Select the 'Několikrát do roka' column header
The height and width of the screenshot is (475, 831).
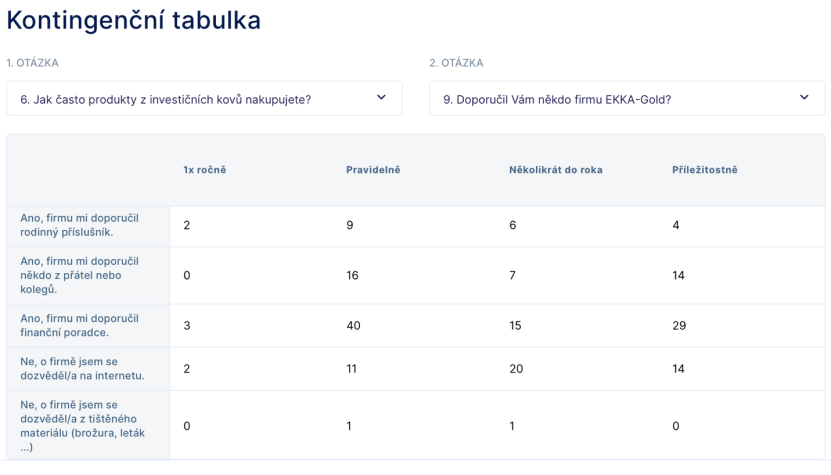click(555, 170)
